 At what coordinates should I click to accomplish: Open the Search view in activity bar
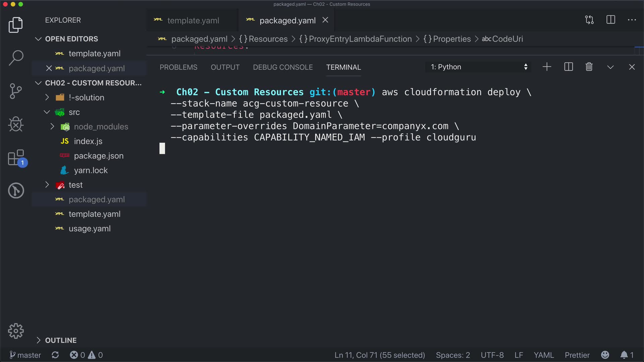[x=16, y=58]
